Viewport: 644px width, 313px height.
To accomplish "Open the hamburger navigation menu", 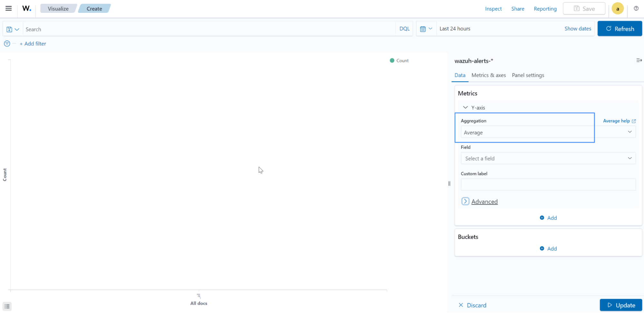I will tap(9, 9).
